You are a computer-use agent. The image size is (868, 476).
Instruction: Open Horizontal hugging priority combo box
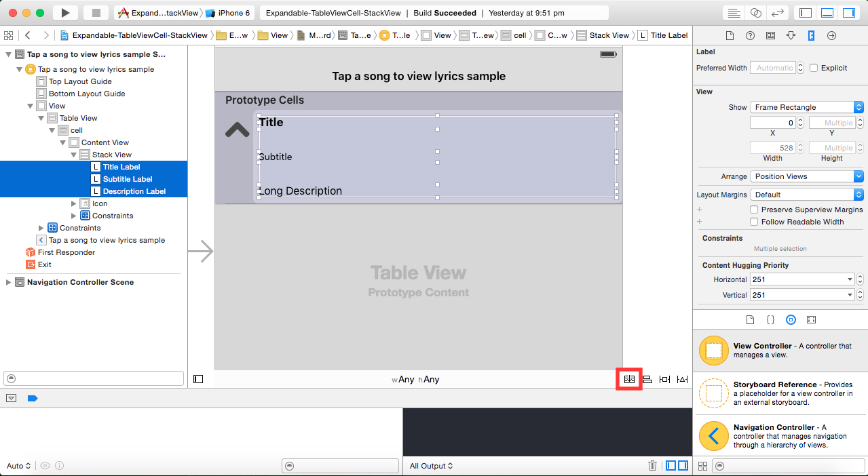tap(802, 279)
